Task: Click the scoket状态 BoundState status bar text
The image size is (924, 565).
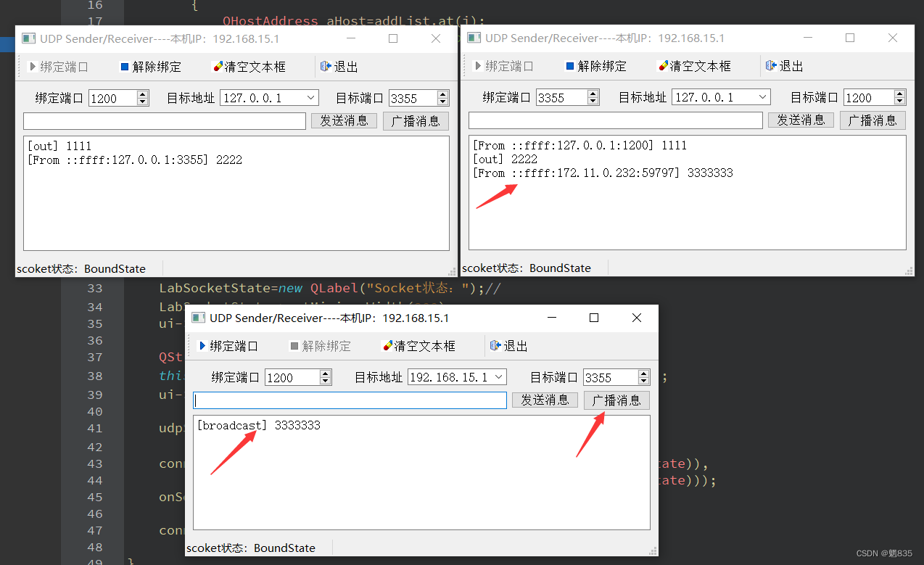Action: pyautogui.click(x=82, y=268)
